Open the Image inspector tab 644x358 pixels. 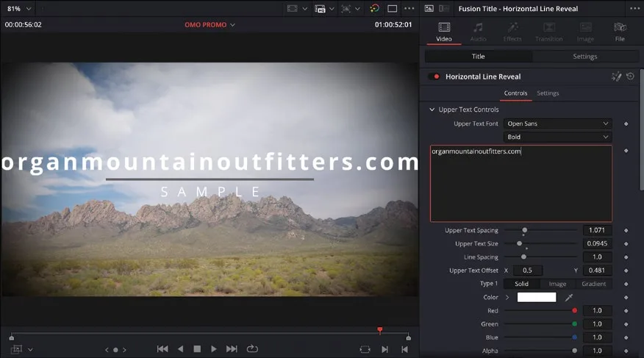(585, 32)
